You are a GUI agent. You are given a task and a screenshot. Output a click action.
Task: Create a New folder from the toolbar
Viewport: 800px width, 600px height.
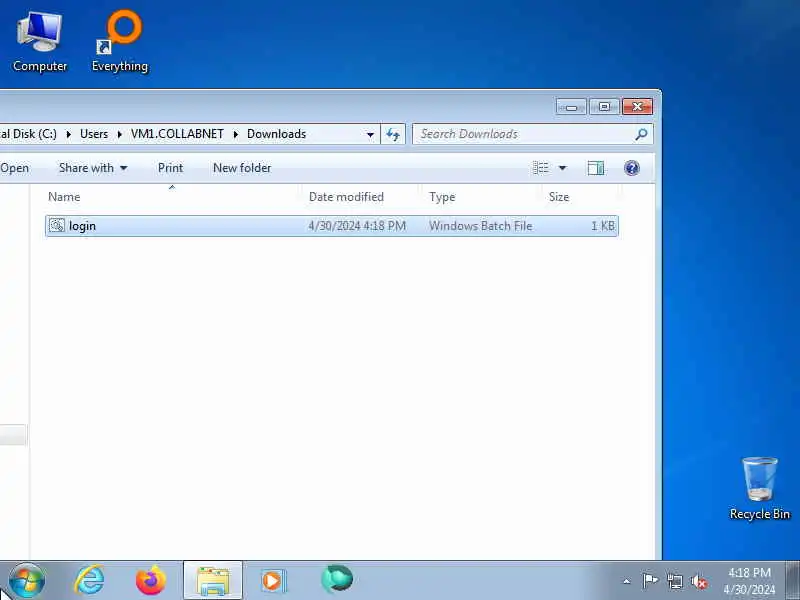click(x=242, y=168)
